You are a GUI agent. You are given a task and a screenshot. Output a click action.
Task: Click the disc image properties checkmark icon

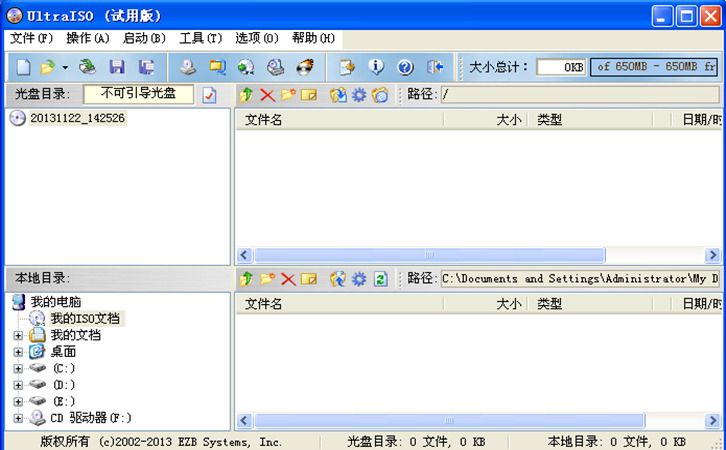point(209,95)
